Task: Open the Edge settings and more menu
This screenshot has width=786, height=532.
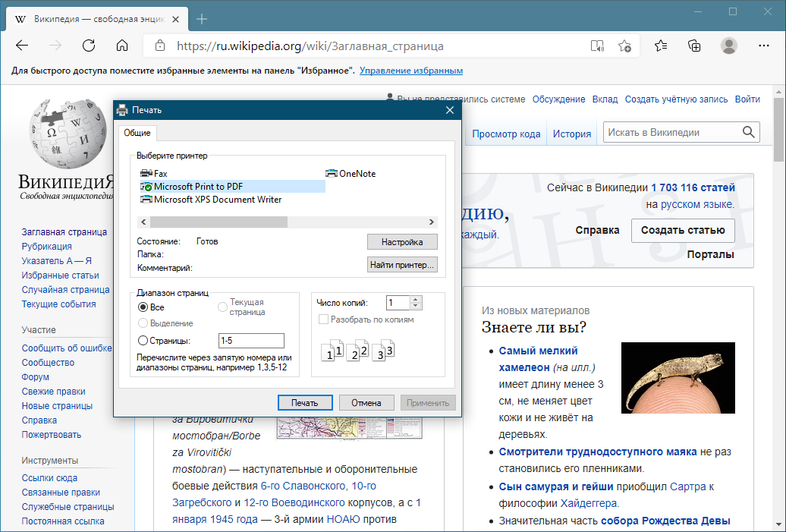Action: pyautogui.click(x=763, y=46)
